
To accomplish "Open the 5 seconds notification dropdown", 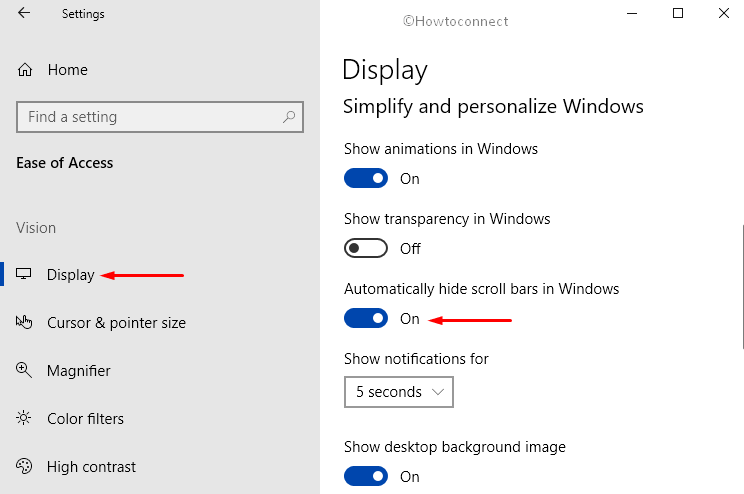I will point(399,392).
